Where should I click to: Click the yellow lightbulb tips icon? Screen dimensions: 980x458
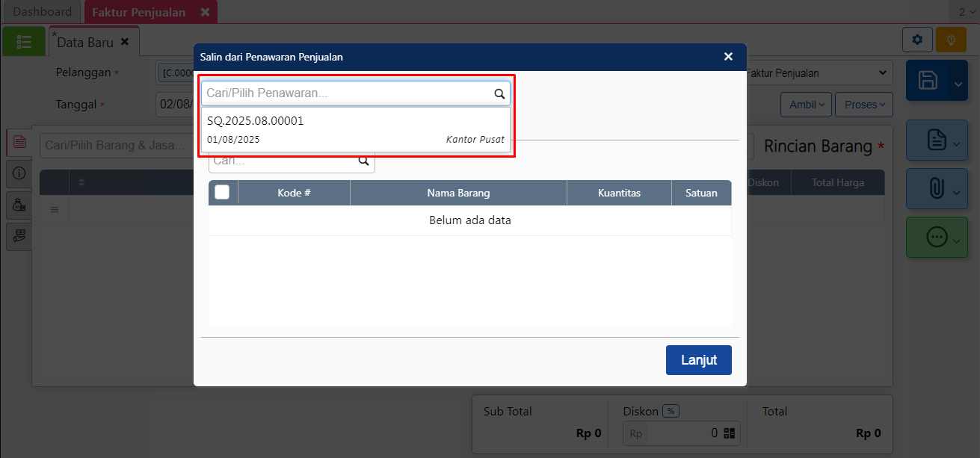(951, 40)
